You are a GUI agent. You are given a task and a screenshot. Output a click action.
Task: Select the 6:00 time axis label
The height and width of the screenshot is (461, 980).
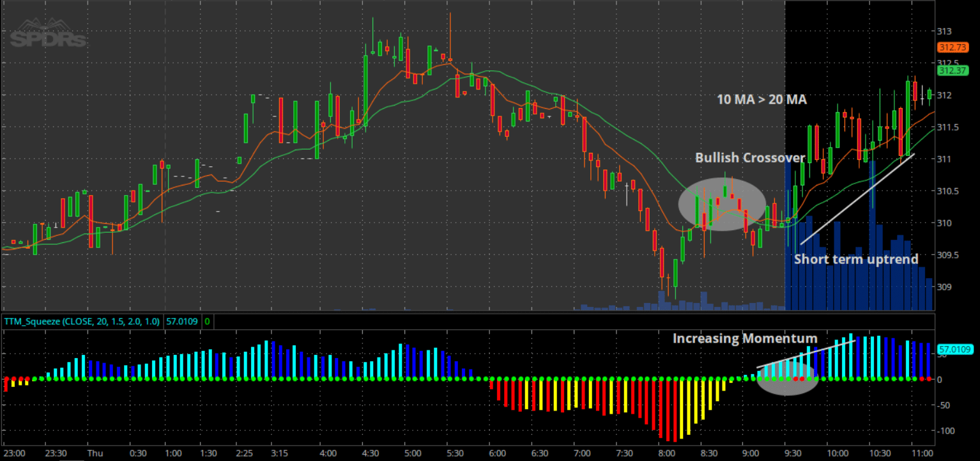point(496,453)
